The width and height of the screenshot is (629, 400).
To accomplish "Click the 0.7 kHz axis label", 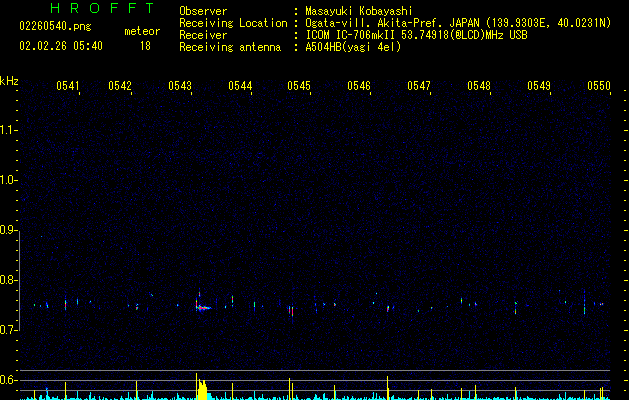I will click(x=8, y=330).
